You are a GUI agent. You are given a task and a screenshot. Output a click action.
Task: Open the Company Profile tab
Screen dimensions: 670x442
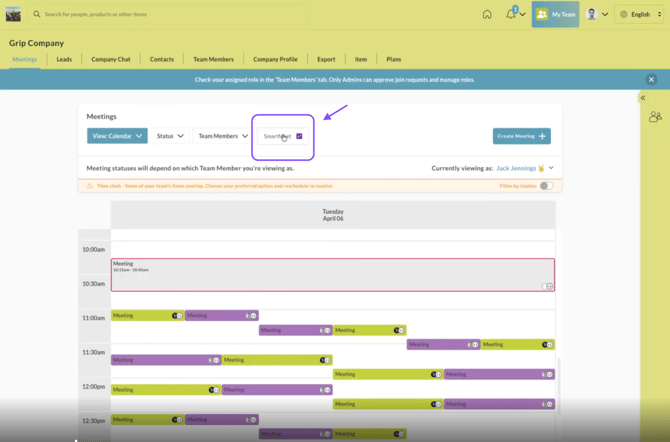click(275, 59)
